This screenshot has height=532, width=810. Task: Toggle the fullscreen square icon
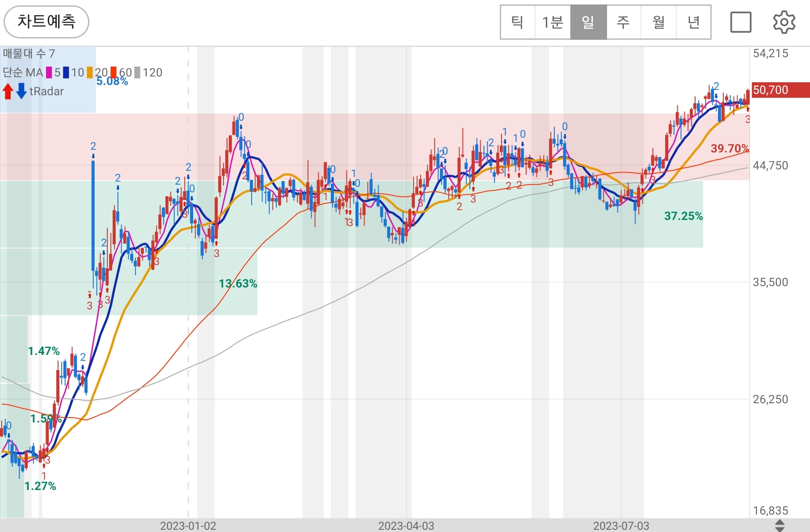741,22
